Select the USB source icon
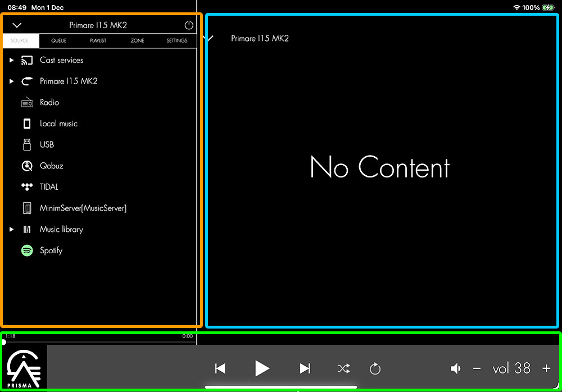This screenshot has height=392, width=562. click(x=27, y=144)
